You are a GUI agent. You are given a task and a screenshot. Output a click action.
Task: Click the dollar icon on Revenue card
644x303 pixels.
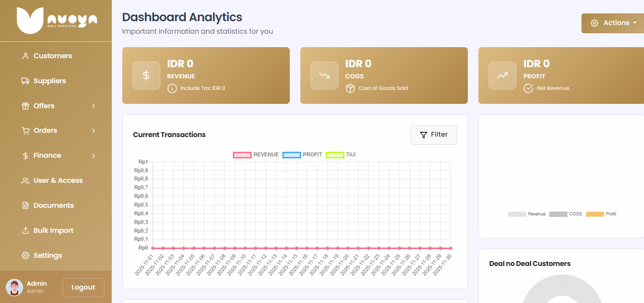[146, 76]
